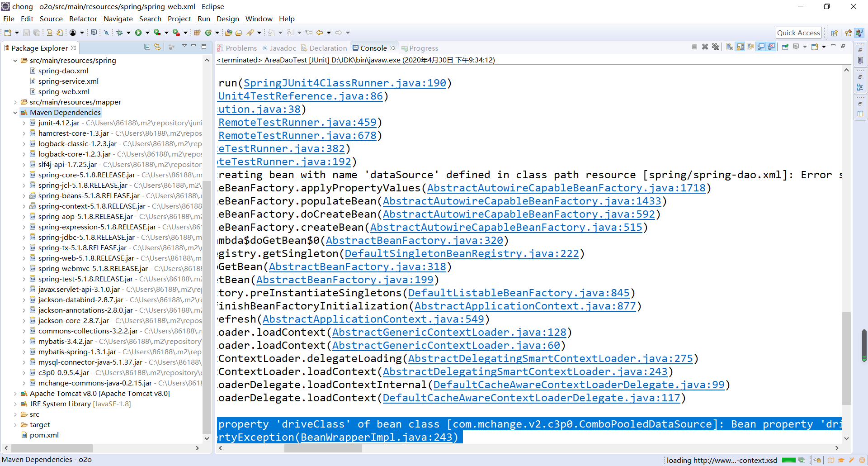The image size is (868, 466).
Task: Click the Open Task folder icon
Action: tap(239, 33)
